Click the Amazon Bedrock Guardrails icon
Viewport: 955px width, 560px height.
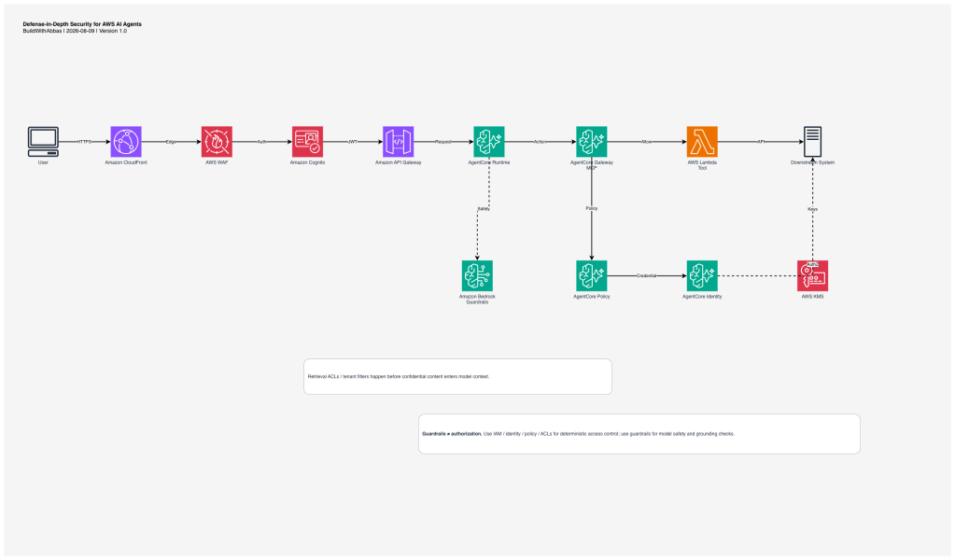click(478, 275)
